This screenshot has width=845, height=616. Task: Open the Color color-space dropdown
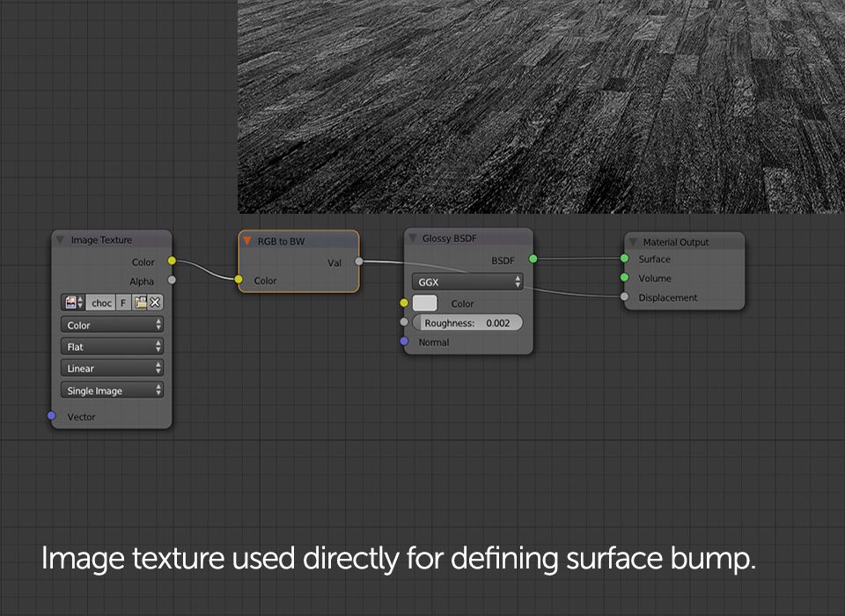click(112, 325)
